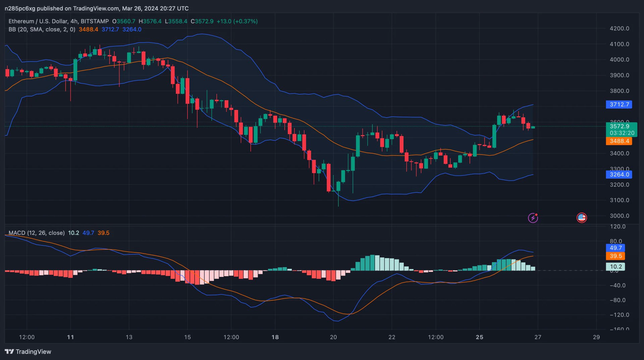The width and height of the screenshot is (644, 360).
Task: Click the orange 39.5 signal label on right axis
Action: 615,256
